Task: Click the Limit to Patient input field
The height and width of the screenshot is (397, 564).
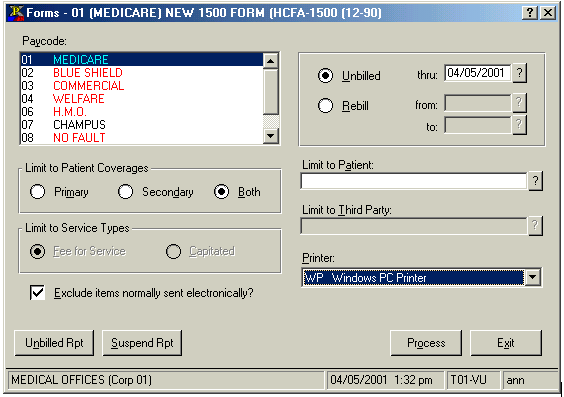Action: (414, 181)
